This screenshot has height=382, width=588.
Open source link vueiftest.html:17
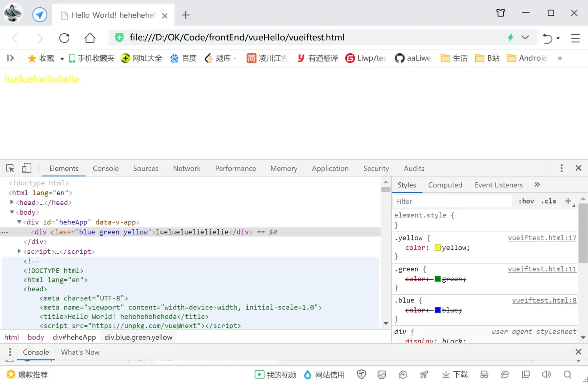tap(542, 238)
